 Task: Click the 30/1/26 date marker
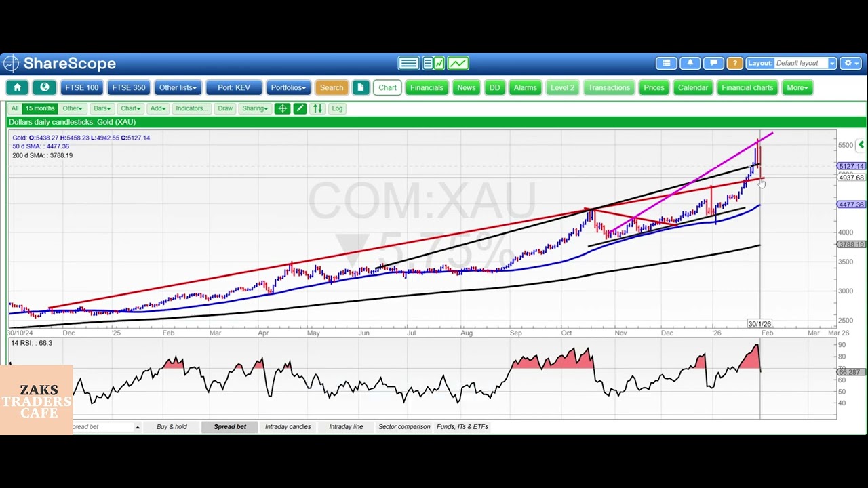pyautogui.click(x=759, y=324)
